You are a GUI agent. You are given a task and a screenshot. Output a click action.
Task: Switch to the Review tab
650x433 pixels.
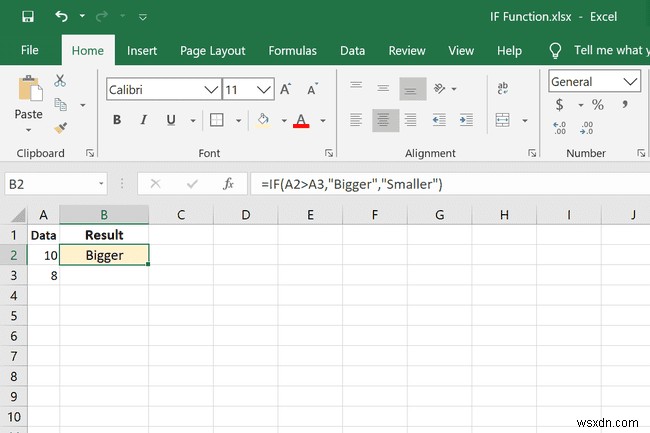[x=407, y=51]
